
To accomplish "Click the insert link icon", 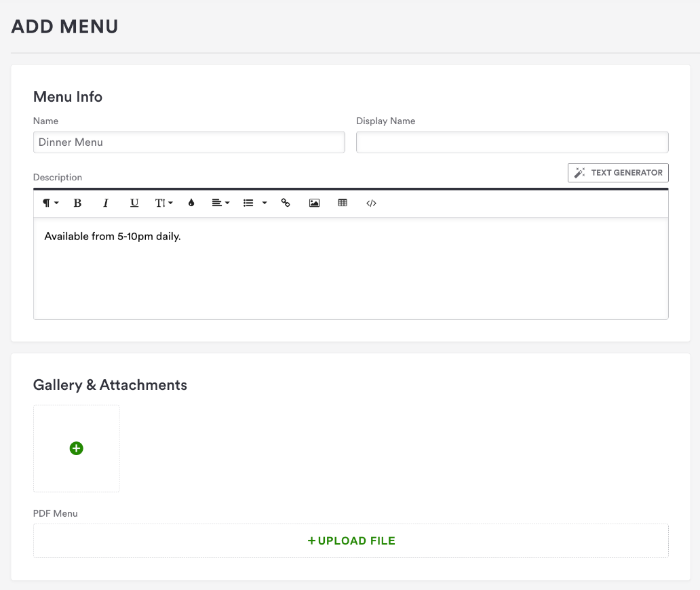I will (x=286, y=203).
